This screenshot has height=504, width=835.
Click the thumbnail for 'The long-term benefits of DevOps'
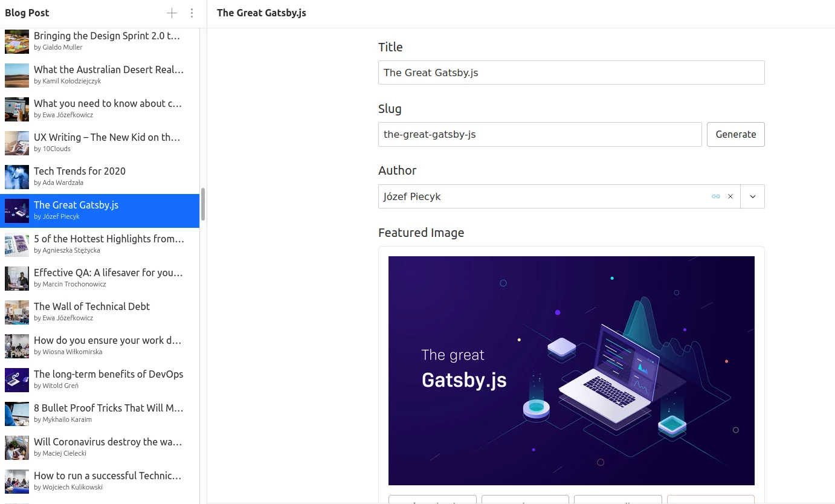coord(16,380)
